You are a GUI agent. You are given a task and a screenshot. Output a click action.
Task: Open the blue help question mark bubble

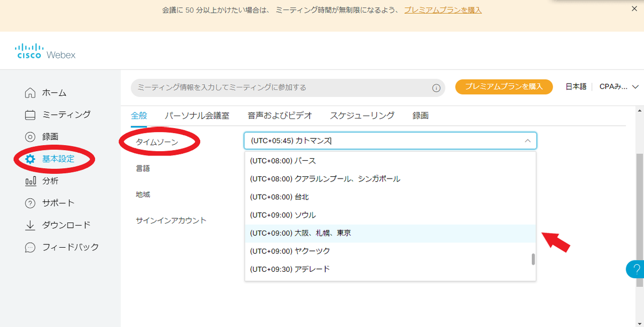[x=635, y=269]
